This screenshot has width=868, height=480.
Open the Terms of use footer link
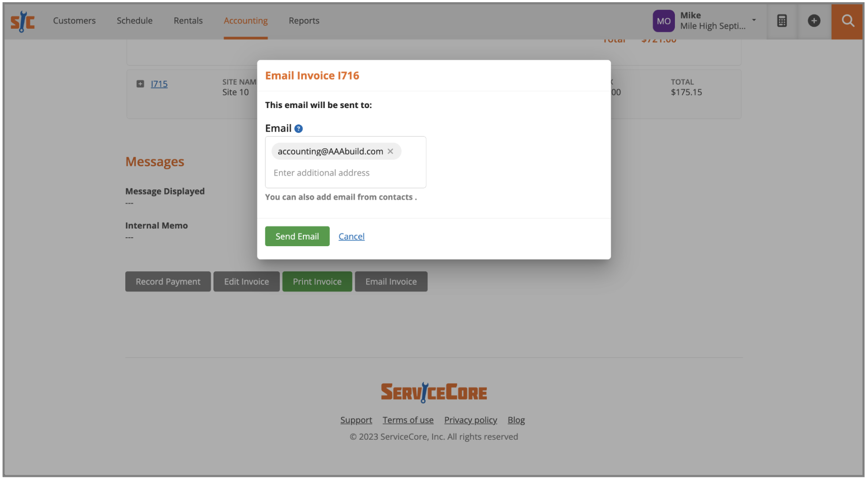click(408, 420)
